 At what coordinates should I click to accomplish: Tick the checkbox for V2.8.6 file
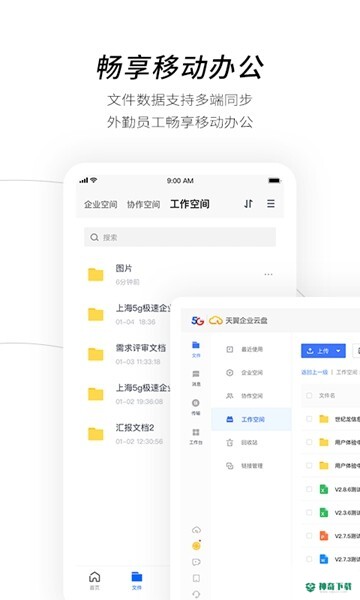[309, 489]
